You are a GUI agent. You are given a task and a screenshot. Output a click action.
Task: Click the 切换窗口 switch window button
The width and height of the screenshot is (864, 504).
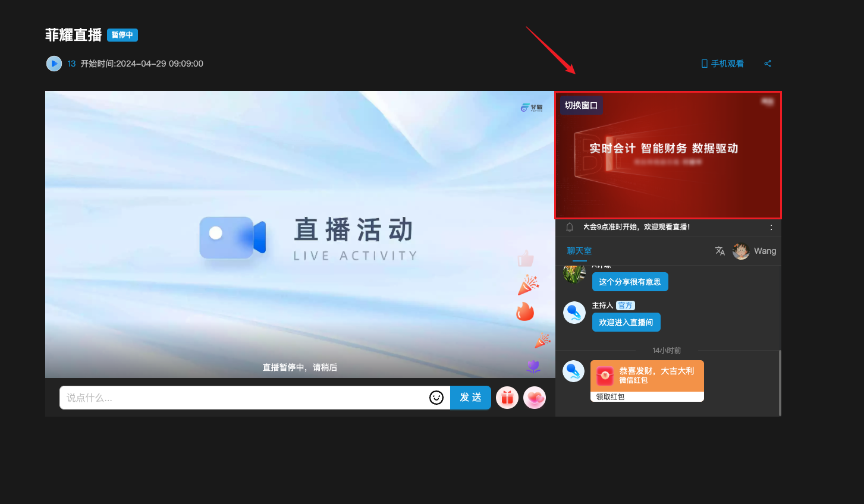[x=581, y=105]
